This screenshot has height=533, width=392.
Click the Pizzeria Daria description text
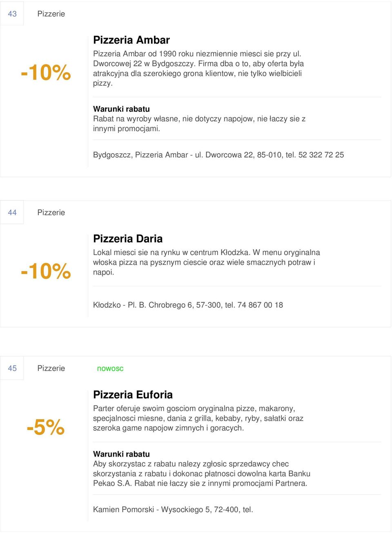pos(207,262)
